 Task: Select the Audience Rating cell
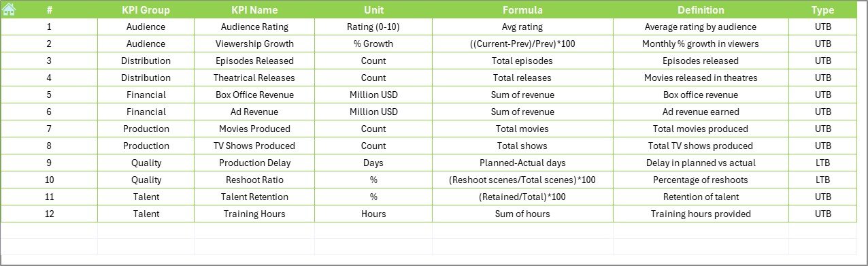coord(254,27)
